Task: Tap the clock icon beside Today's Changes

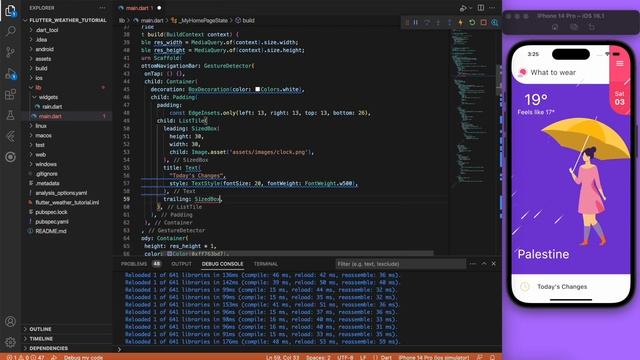Action: coord(524,287)
